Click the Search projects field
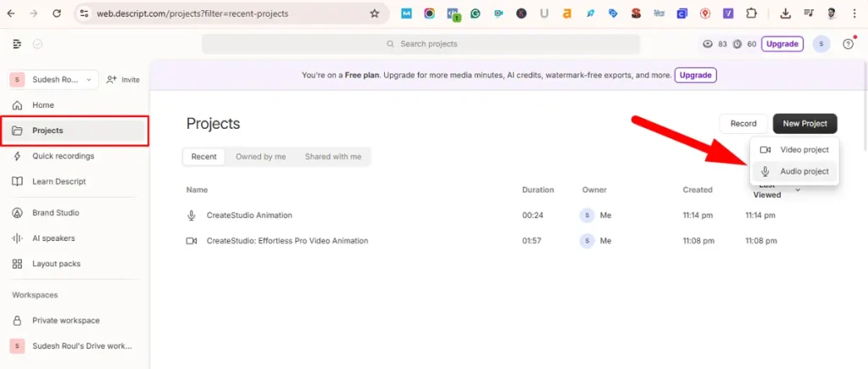Image resolution: width=868 pixels, height=369 pixels. 420,44
